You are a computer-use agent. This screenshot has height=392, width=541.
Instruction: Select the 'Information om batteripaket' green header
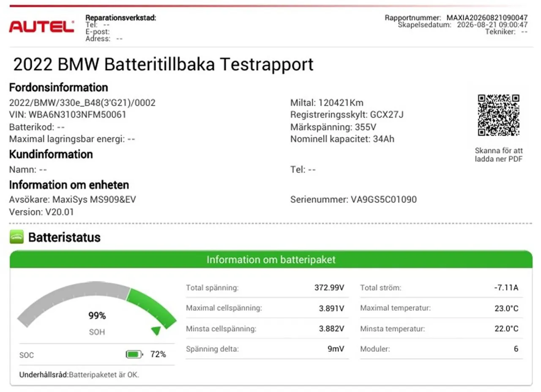pyautogui.click(x=271, y=259)
